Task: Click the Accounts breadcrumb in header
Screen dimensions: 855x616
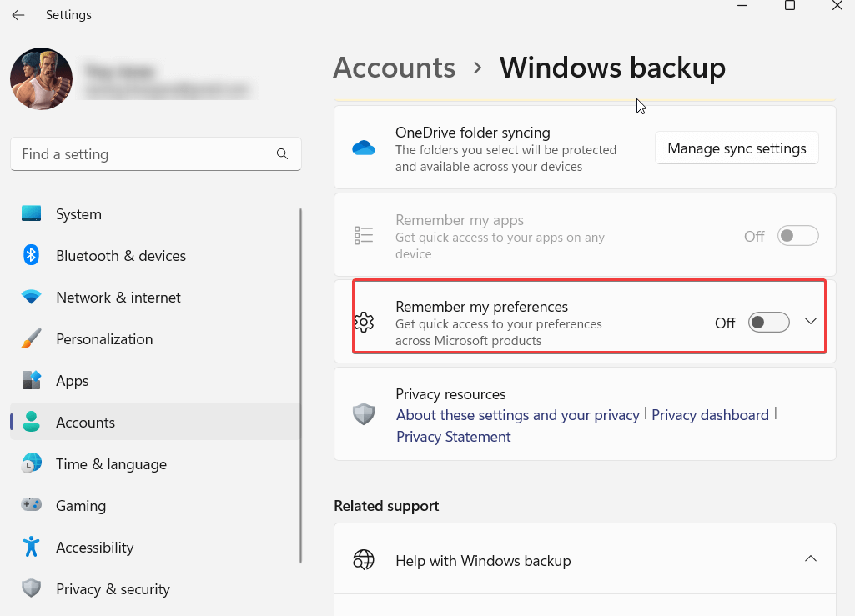Action: [x=394, y=68]
